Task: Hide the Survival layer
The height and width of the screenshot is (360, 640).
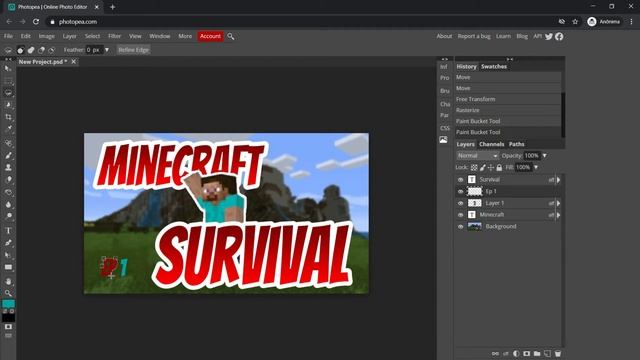Action: 460,180
